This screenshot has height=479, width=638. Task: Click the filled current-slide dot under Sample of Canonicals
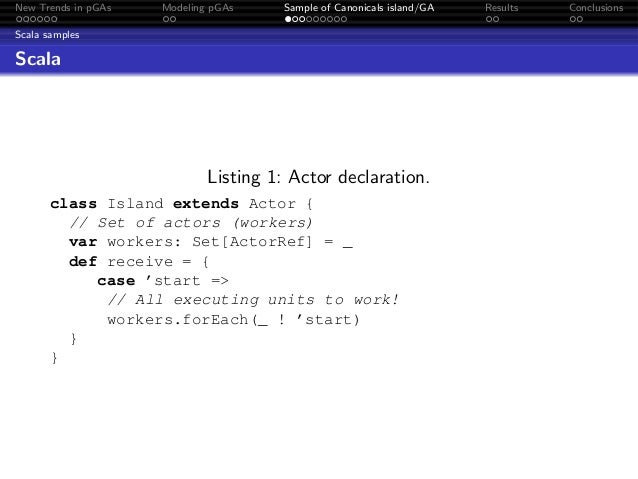point(288,19)
